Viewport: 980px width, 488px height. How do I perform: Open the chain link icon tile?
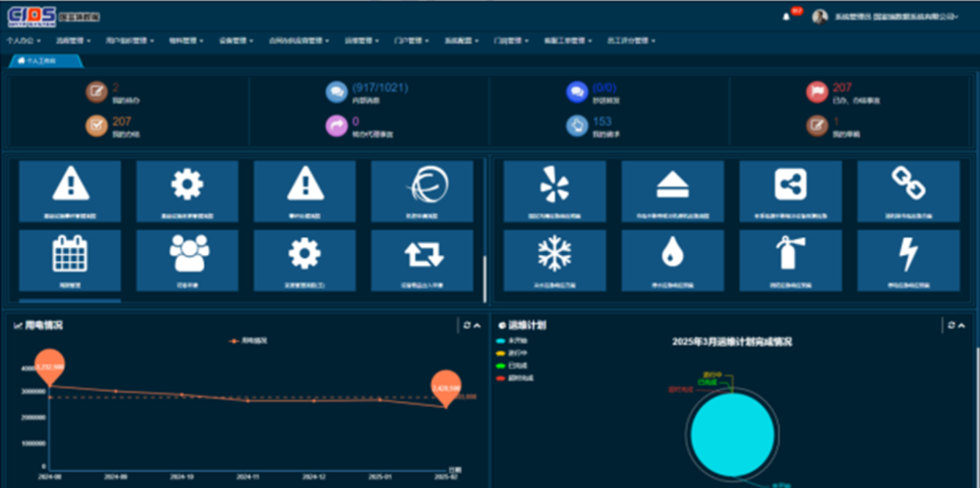coord(907,191)
